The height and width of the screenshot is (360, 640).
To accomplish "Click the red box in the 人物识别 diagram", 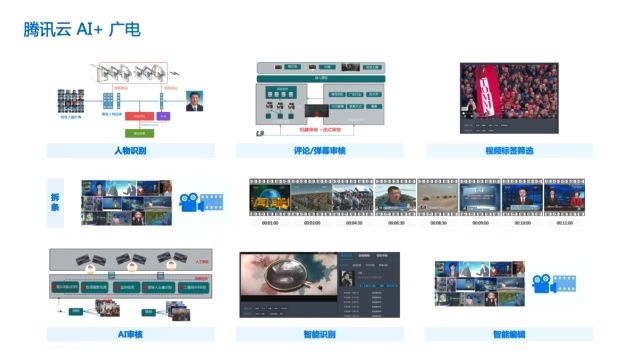I will pyautogui.click(x=139, y=116).
